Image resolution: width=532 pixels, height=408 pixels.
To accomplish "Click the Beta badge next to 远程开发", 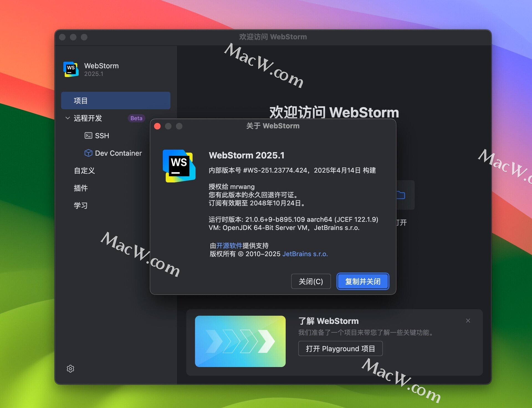I will 136,118.
